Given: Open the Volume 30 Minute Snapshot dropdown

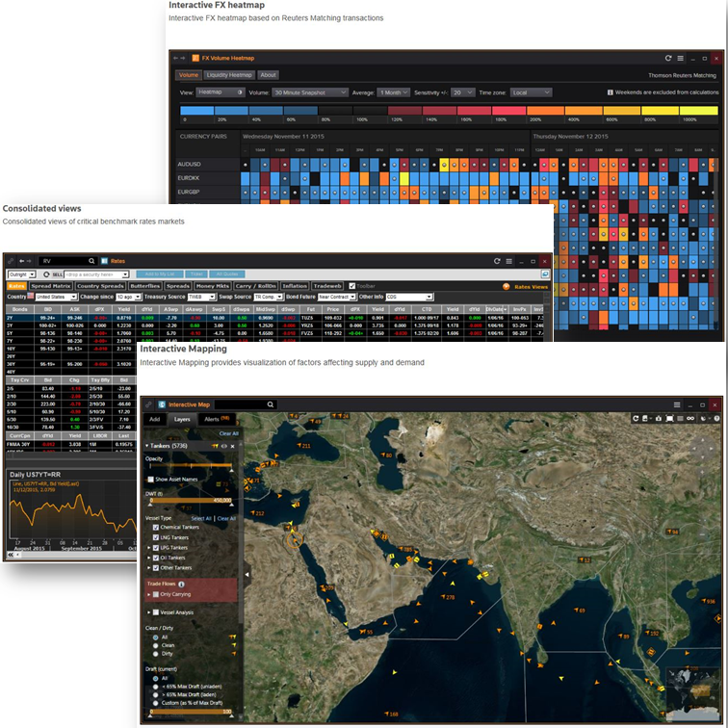Looking at the screenshot, I should tap(311, 92).
